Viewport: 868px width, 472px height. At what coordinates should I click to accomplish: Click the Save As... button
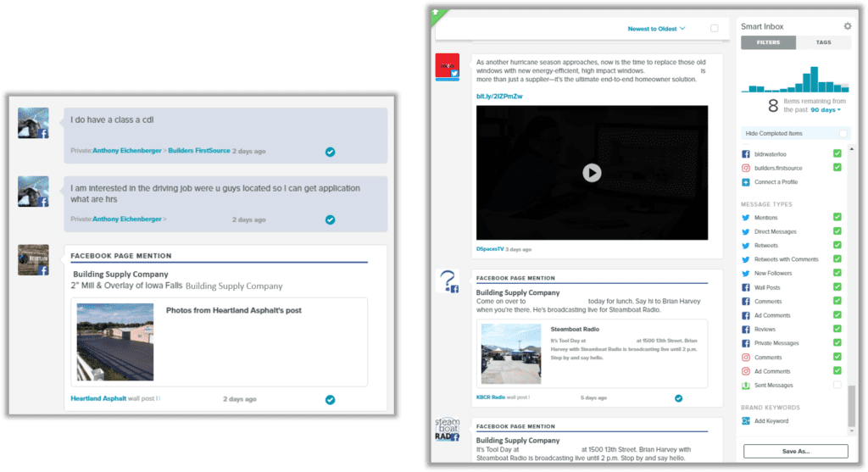coord(795,451)
